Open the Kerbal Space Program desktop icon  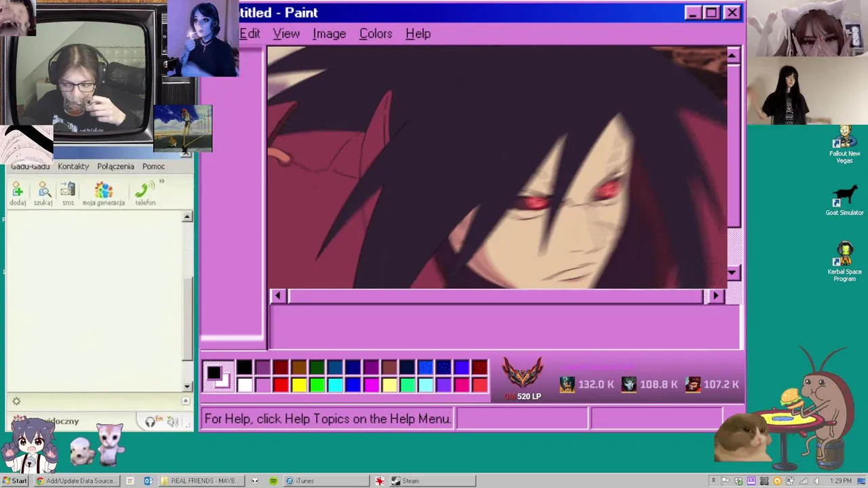click(x=845, y=262)
